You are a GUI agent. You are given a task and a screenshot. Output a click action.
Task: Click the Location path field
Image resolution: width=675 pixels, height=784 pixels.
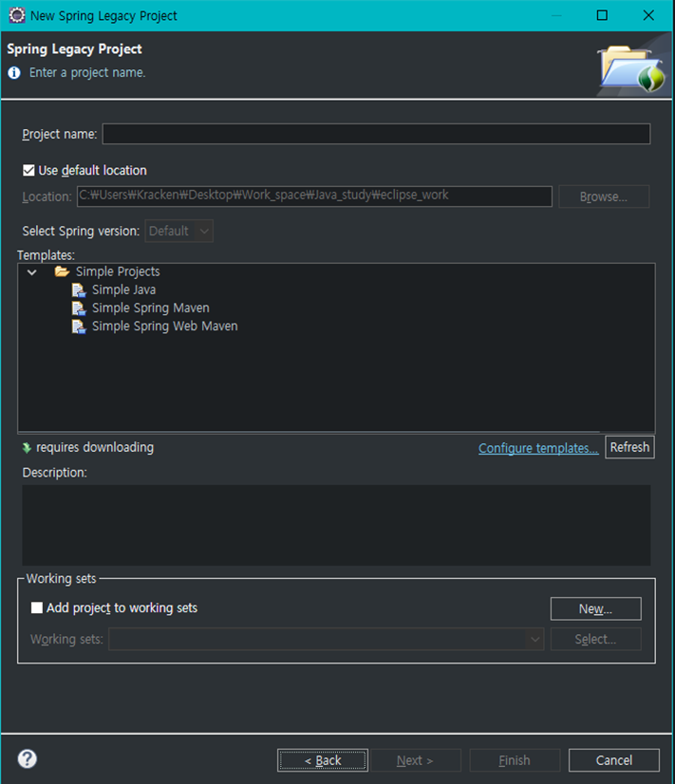pyautogui.click(x=314, y=196)
